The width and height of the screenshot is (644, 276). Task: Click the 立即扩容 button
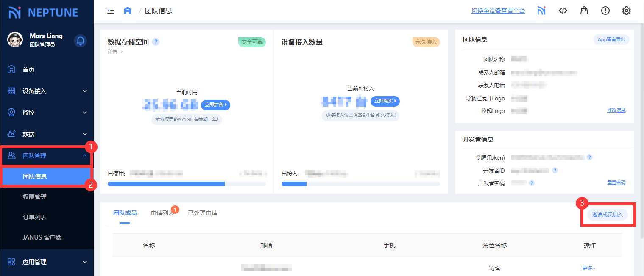215,105
